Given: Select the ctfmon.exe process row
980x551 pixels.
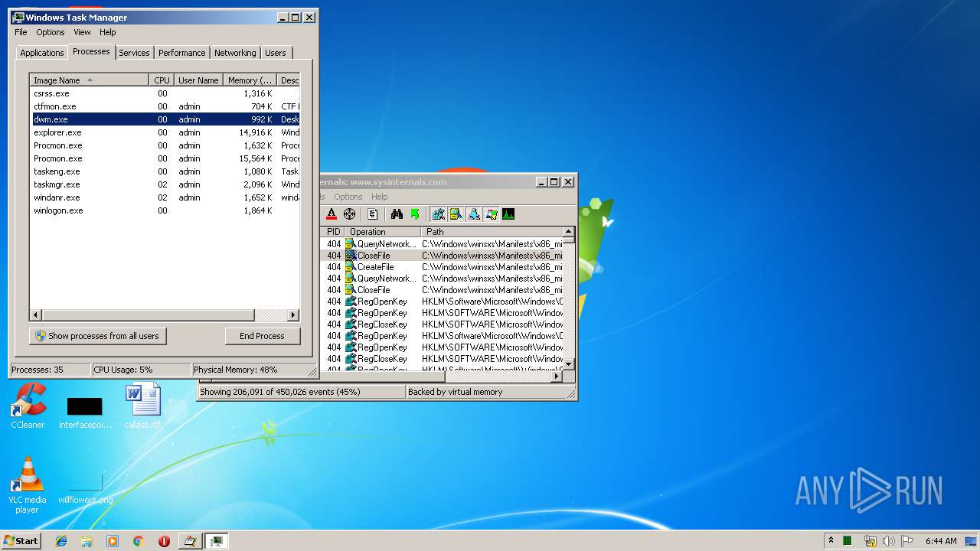Looking at the screenshot, I should [165, 106].
